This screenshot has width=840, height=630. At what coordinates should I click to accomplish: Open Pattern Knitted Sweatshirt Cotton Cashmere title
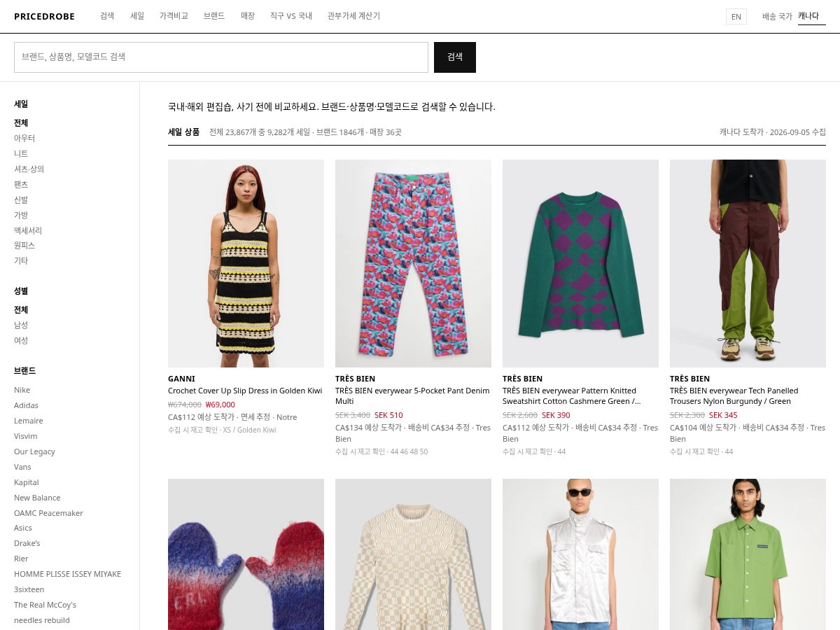[x=571, y=395]
